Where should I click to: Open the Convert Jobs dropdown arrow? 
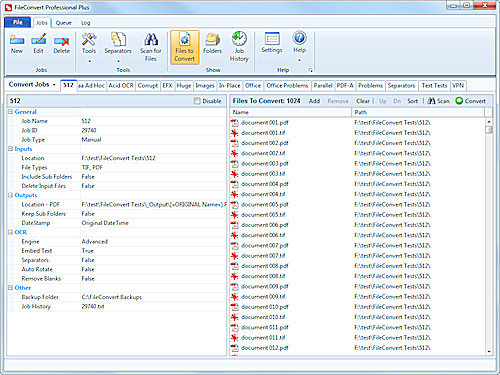coord(54,85)
